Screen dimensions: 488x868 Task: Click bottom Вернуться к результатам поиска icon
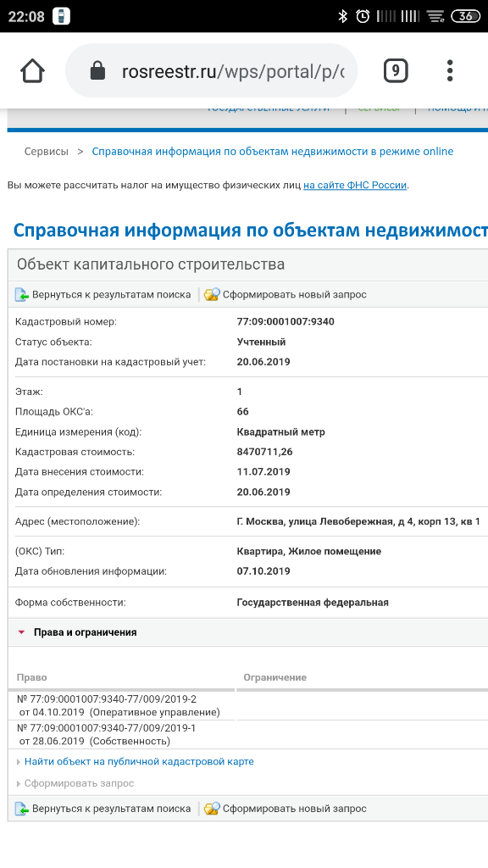21,809
